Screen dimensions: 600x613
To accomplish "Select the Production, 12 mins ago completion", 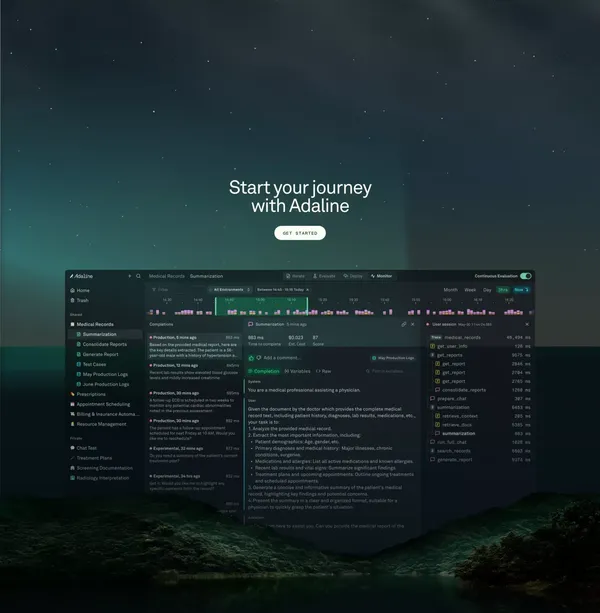I will (x=194, y=372).
